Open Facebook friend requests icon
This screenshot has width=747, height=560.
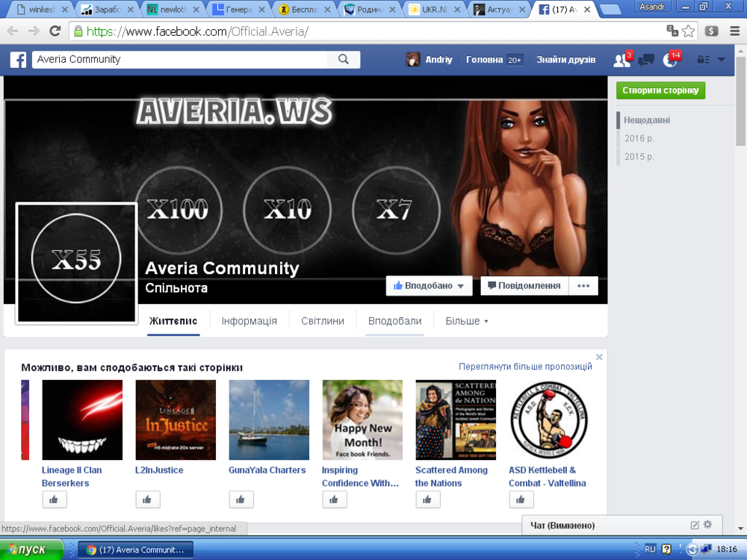(x=622, y=60)
